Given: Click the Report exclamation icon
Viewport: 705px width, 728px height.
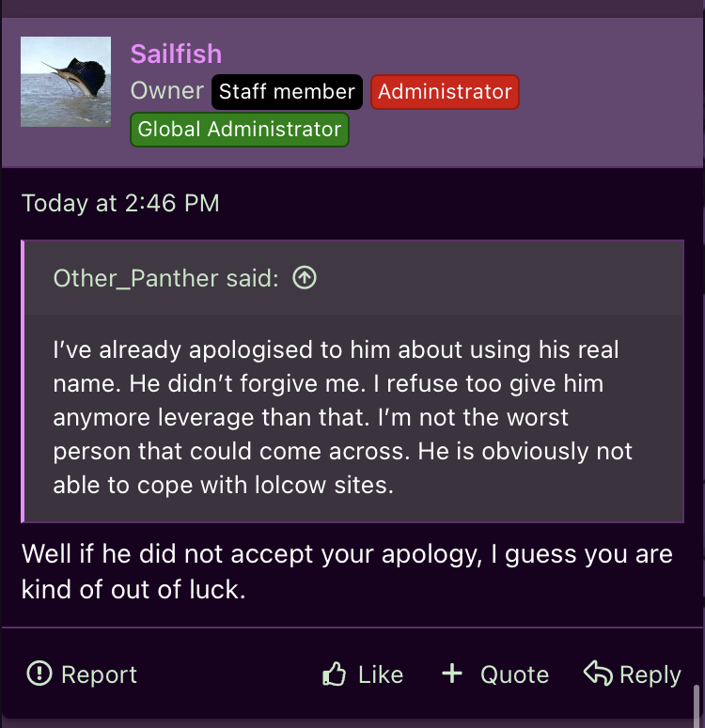Looking at the screenshot, I should coord(39,674).
